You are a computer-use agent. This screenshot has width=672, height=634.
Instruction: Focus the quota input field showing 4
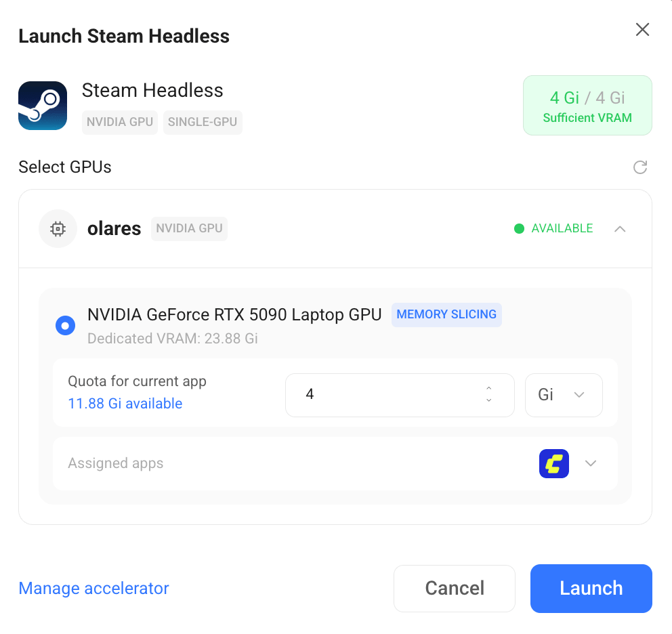(x=400, y=395)
